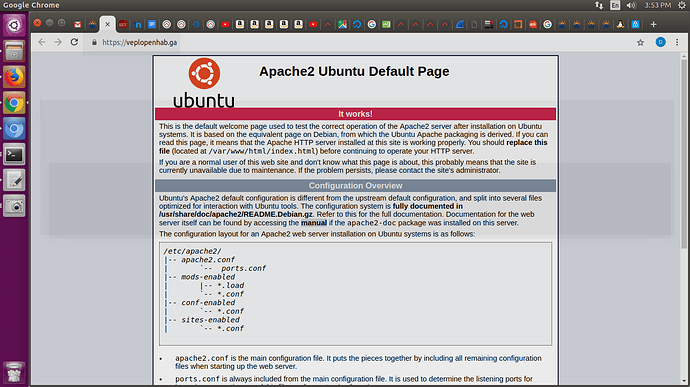Reload the current page
The height and width of the screenshot is (387, 690).
[74, 42]
